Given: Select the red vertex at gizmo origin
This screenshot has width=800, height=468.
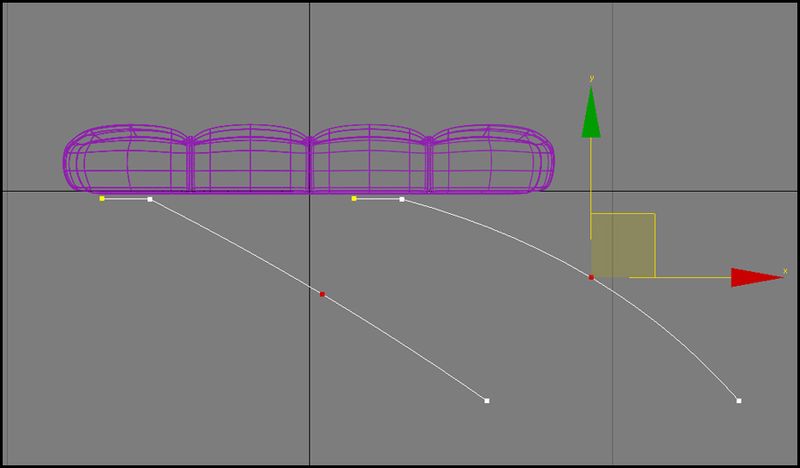Looking at the screenshot, I should (591, 277).
